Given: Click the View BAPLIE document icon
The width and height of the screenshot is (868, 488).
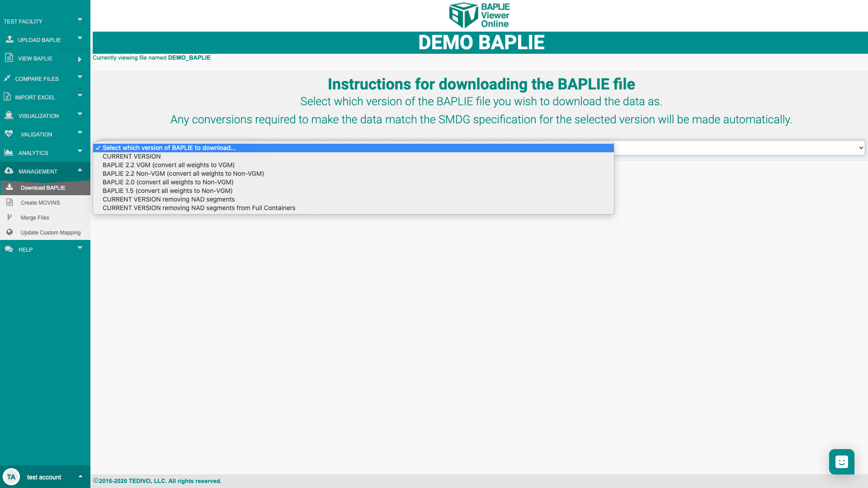Looking at the screenshot, I should point(9,57).
